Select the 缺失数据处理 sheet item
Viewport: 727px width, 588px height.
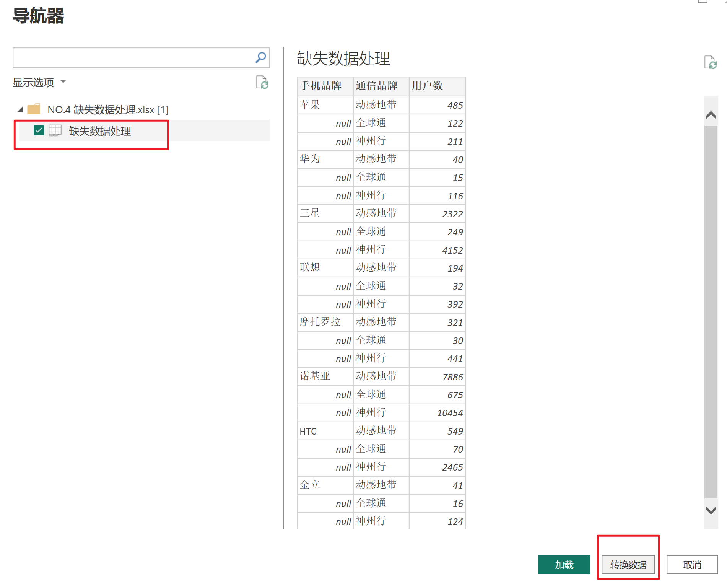tap(100, 131)
